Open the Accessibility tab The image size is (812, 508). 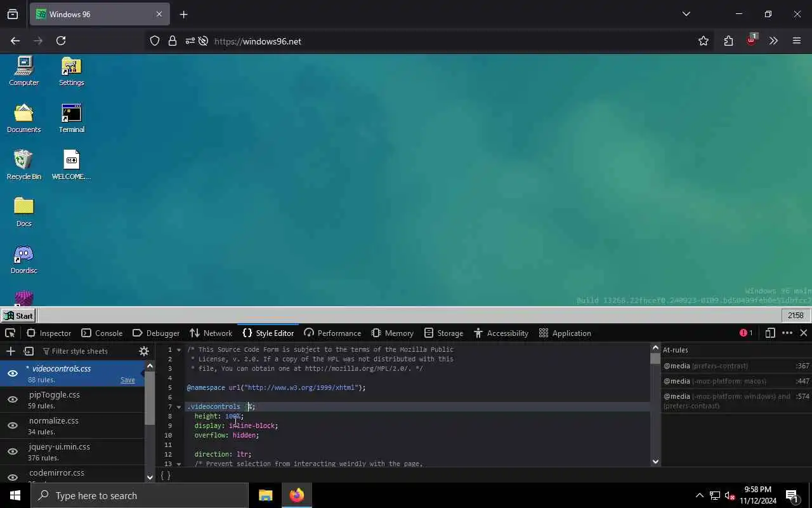(501, 333)
